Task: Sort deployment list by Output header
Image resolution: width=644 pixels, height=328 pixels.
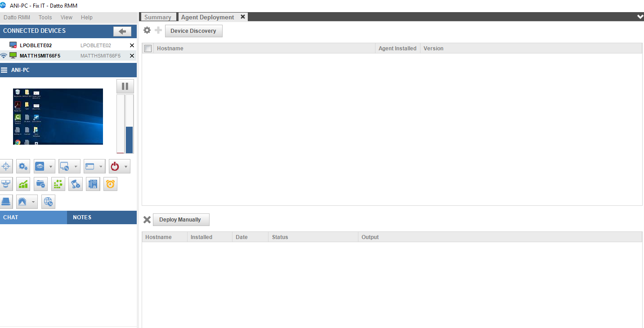Action: (x=500, y=237)
